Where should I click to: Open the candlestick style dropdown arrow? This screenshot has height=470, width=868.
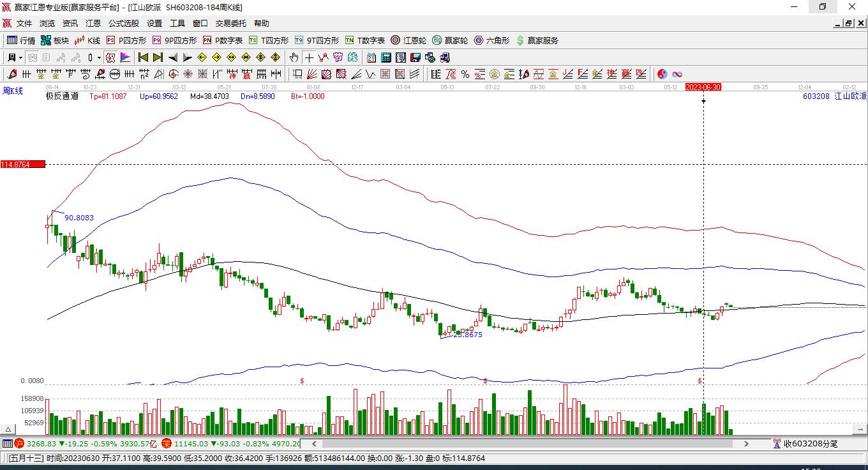pos(99,57)
